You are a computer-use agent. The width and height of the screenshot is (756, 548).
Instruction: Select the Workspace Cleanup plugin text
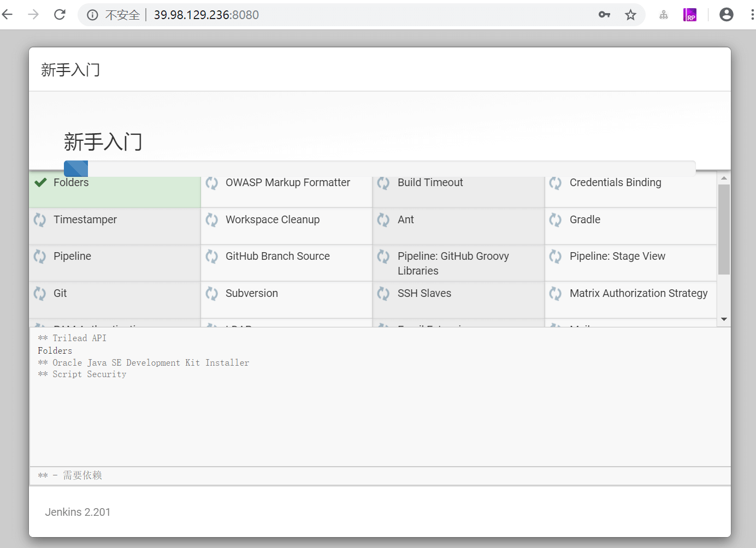pyautogui.click(x=273, y=219)
